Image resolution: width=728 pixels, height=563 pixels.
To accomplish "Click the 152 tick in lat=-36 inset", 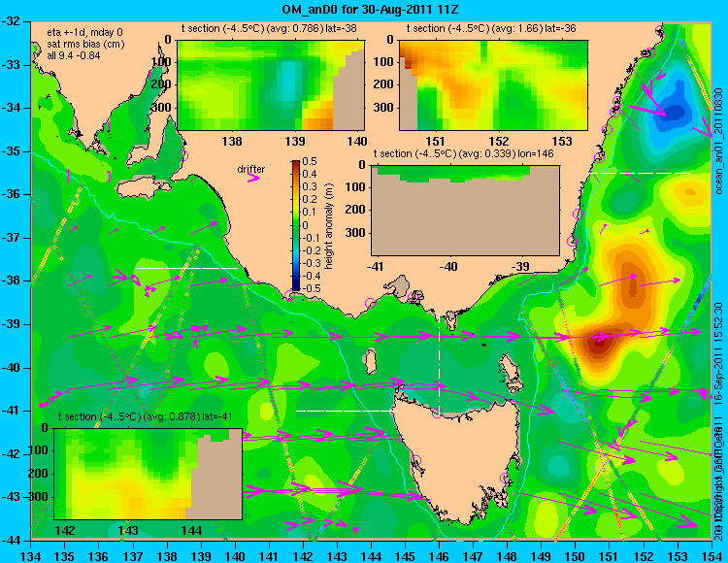I will 499,141.
